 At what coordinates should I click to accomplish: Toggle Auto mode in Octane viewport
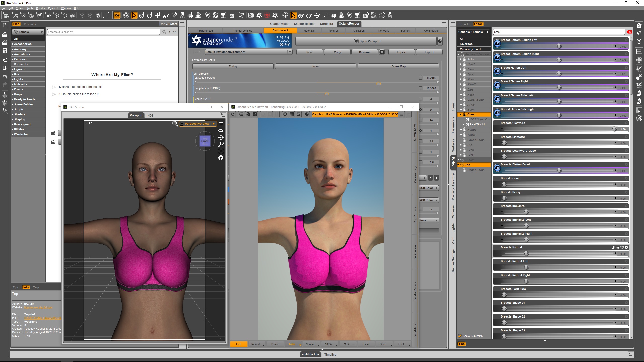click(292, 344)
